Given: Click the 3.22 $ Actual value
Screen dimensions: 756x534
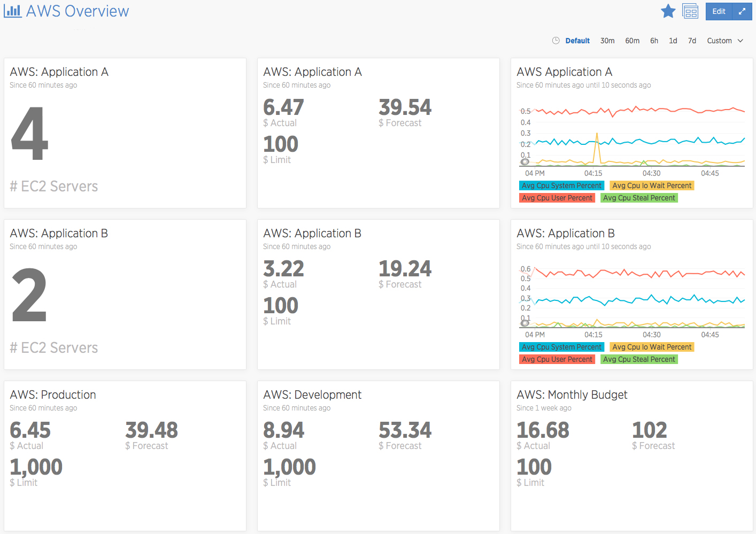Looking at the screenshot, I should click(x=283, y=269).
